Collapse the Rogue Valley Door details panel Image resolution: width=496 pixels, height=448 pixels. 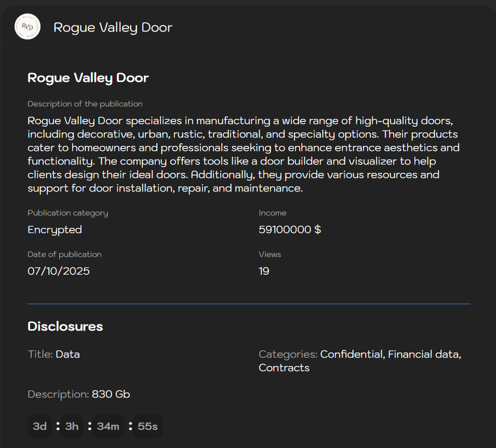tap(88, 78)
